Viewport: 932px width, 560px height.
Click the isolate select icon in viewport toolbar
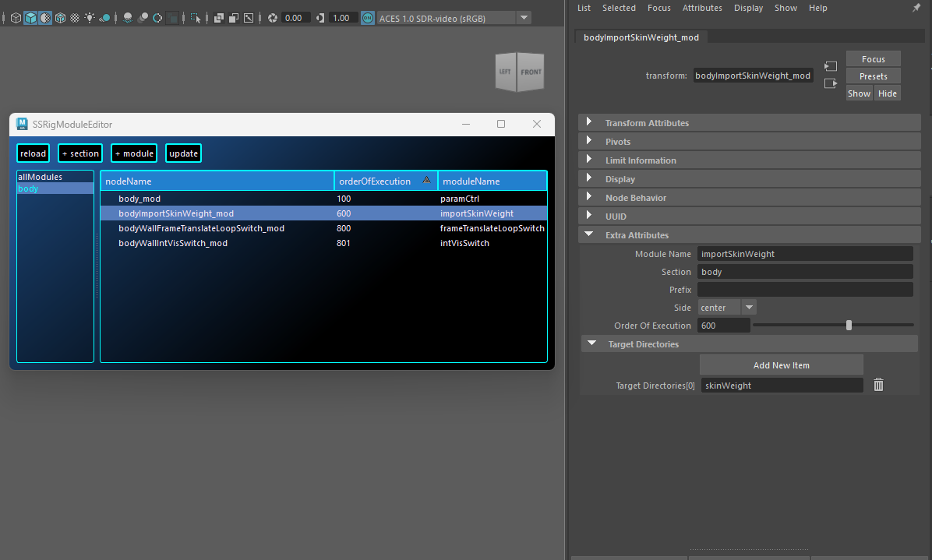click(195, 17)
